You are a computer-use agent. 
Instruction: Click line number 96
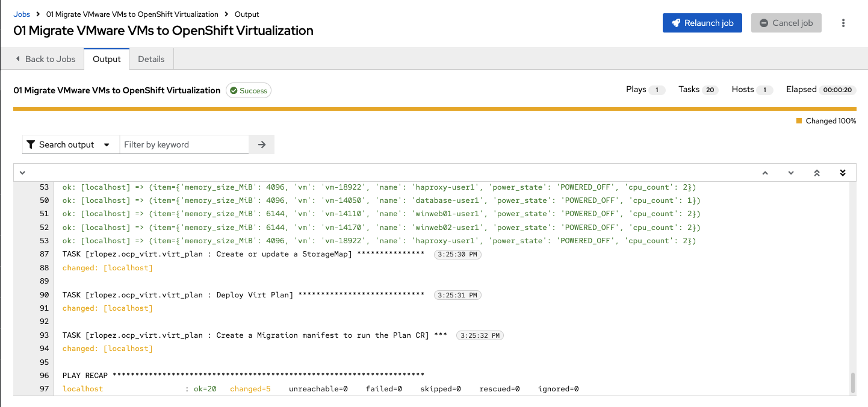[x=44, y=376]
